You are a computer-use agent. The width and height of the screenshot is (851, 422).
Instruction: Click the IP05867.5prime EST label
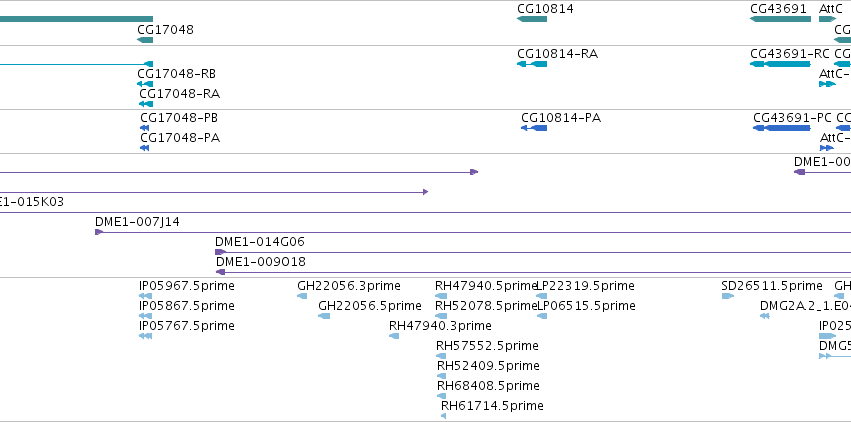(x=187, y=306)
